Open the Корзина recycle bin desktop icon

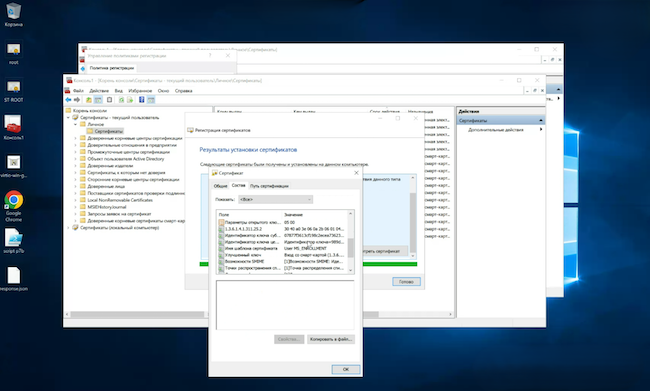click(x=13, y=15)
